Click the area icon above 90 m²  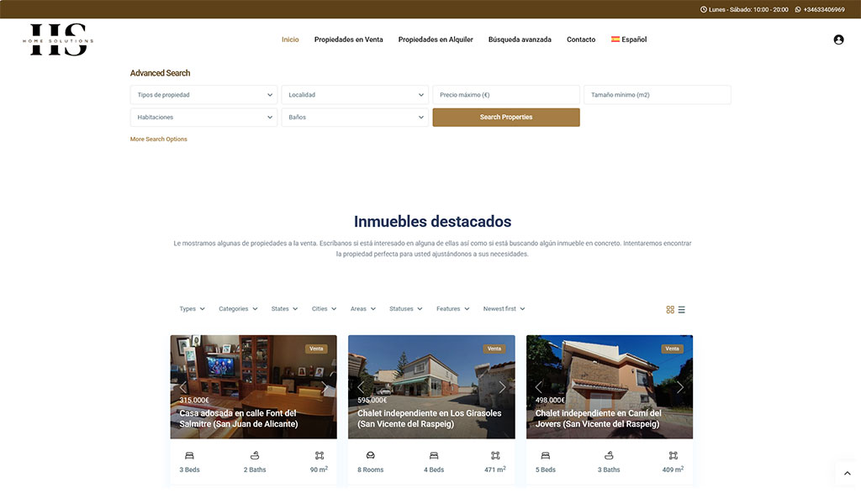(x=320, y=455)
